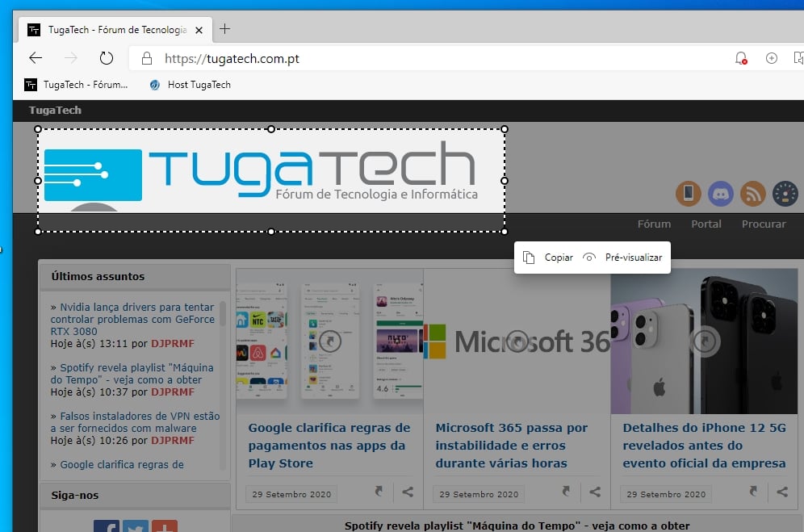The height and width of the screenshot is (532, 804).
Task: Reload the page with refresh icon
Action: tap(106, 58)
